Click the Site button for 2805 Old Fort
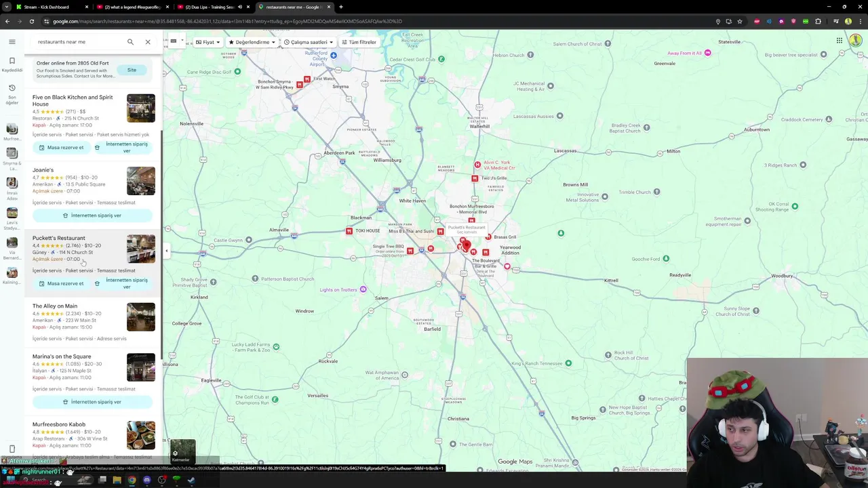 coord(132,70)
